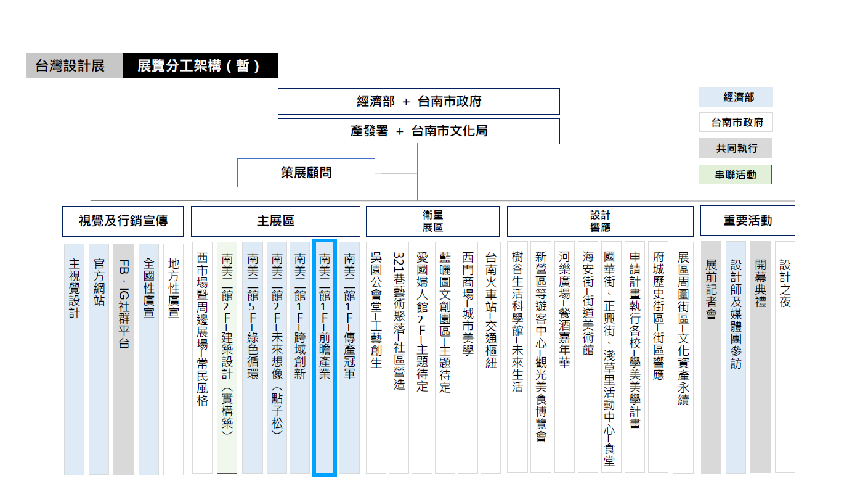868x489 pixels.
Task: Select the highlighted 南美二館1F-前瞻產業 column
Action: click(324, 358)
